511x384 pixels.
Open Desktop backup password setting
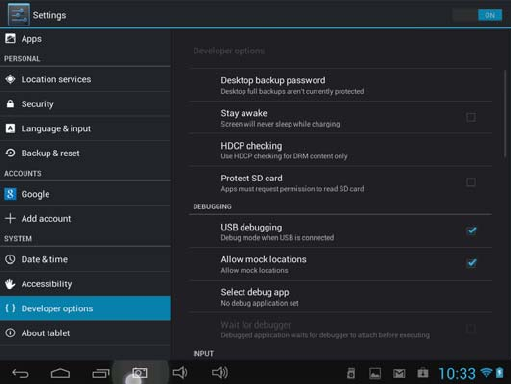[341, 85]
